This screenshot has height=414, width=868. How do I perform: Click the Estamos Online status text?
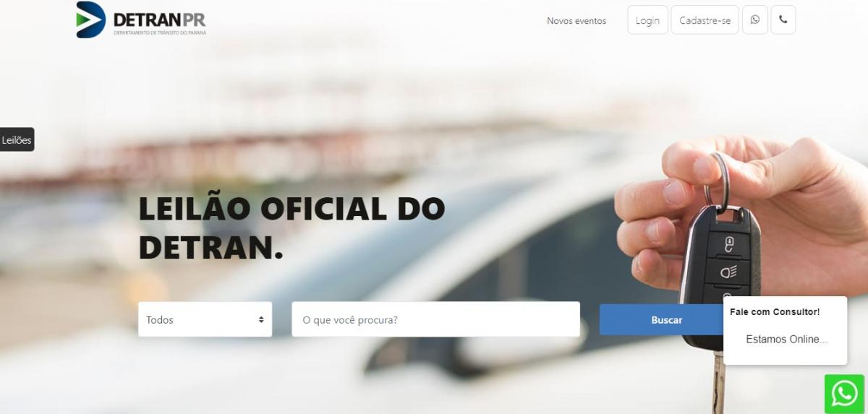(786, 340)
